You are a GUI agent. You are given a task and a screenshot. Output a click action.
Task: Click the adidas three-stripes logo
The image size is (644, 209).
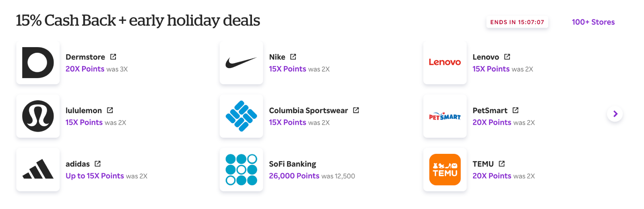pyautogui.click(x=38, y=170)
